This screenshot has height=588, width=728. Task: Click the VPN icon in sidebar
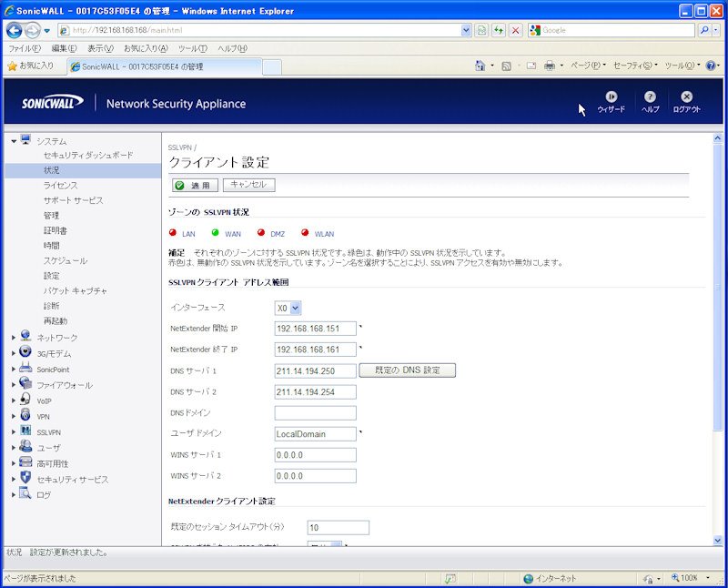[25, 414]
